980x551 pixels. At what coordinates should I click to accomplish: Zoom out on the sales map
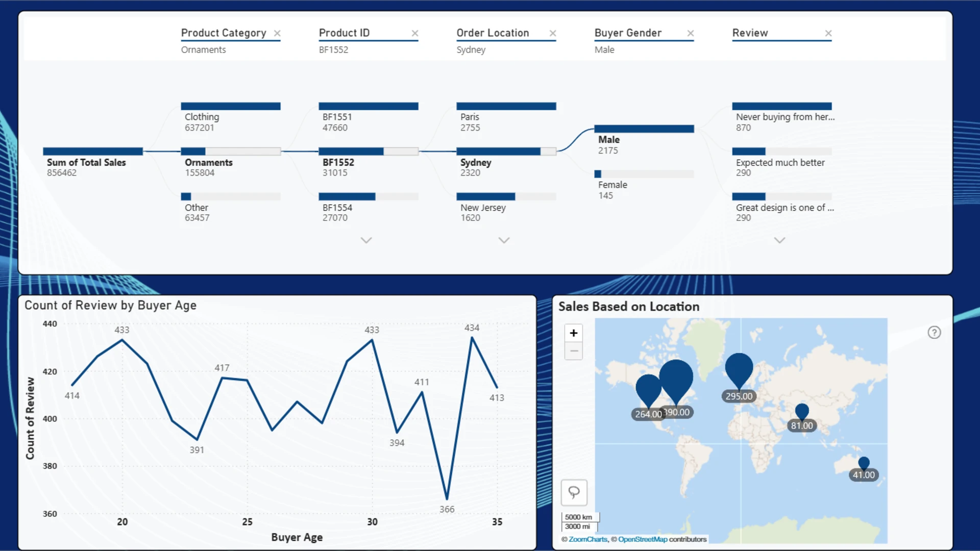(574, 351)
